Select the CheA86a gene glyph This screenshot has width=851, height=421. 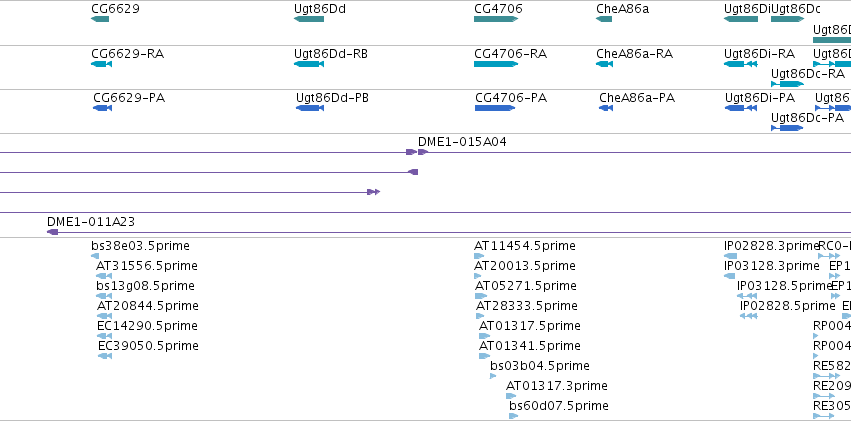click(604, 19)
